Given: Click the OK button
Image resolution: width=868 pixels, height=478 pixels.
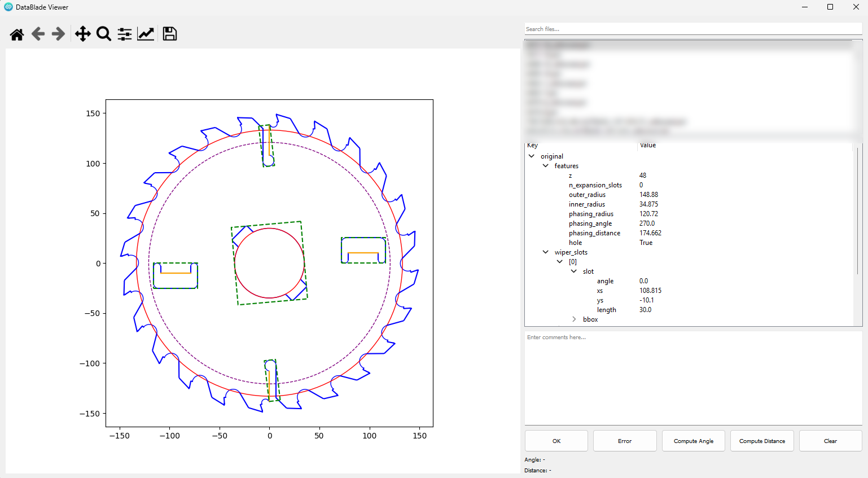Looking at the screenshot, I should coord(556,441).
